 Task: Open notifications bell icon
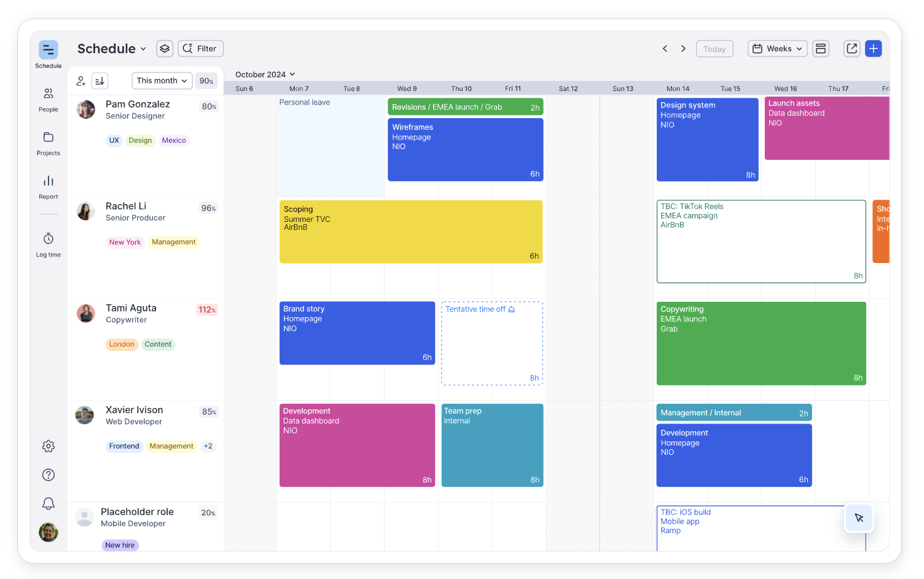[x=49, y=503]
